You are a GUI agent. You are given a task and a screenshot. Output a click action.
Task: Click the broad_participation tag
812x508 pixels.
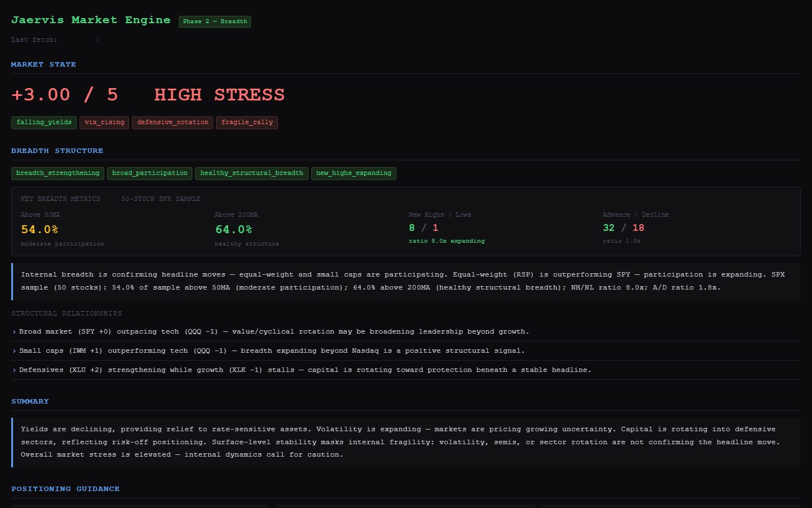(149, 173)
